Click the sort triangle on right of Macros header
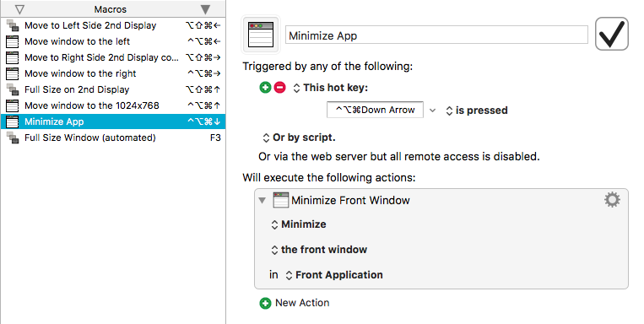This screenshot has width=644, height=324. (x=206, y=9)
